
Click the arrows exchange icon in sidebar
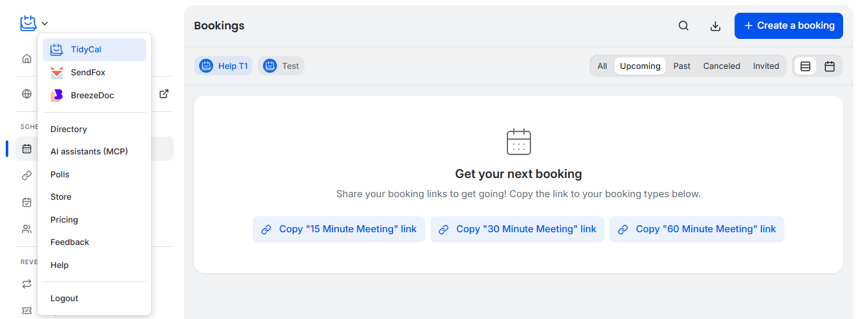coord(27,284)
